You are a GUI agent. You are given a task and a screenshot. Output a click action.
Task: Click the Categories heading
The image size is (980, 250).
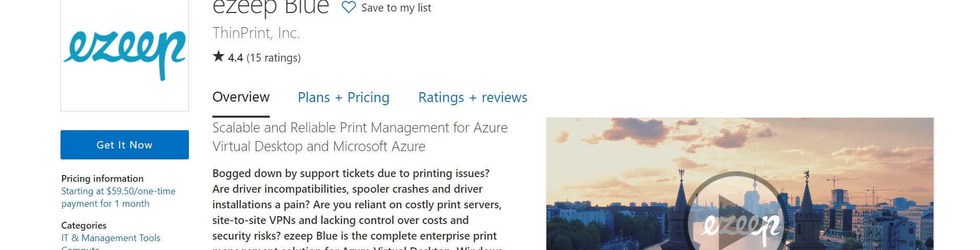(83, 226)
